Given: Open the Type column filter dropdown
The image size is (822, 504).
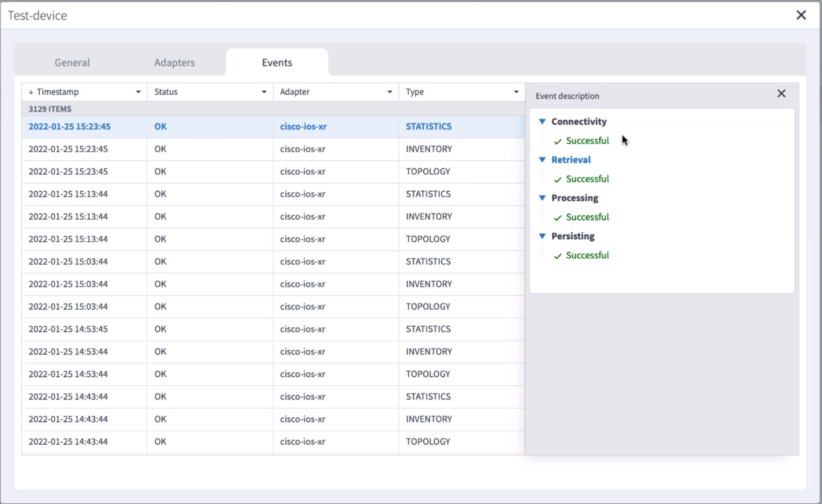Looking at the screenshot, I should (516, 92).
